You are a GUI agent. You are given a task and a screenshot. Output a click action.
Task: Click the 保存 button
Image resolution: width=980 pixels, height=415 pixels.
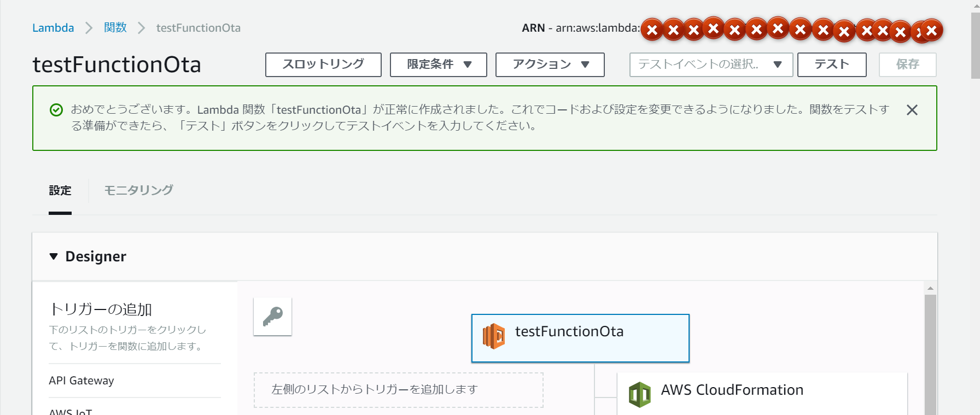pos(908,65)
